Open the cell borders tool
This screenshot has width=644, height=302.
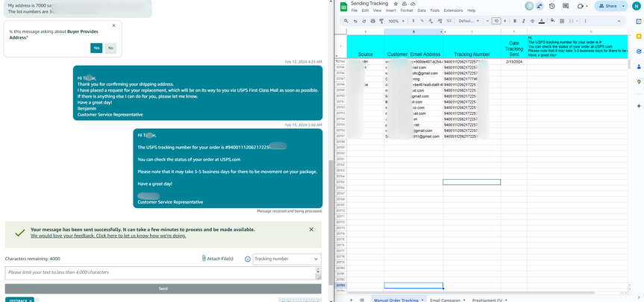click(562, 21)
